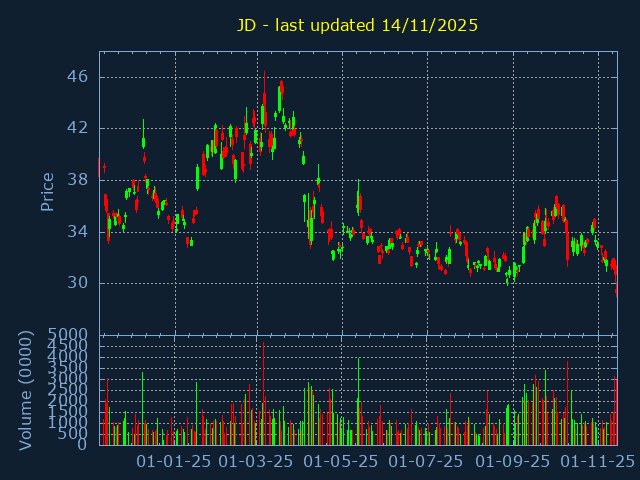This screenshot has height=480, width=640.
Task: Select the 38 price tick label
Action: pos(79,180)
